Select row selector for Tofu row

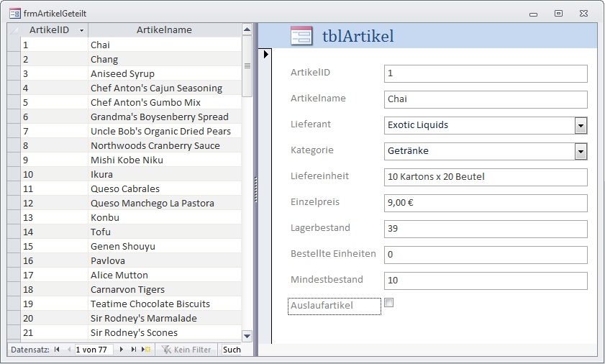14,232
